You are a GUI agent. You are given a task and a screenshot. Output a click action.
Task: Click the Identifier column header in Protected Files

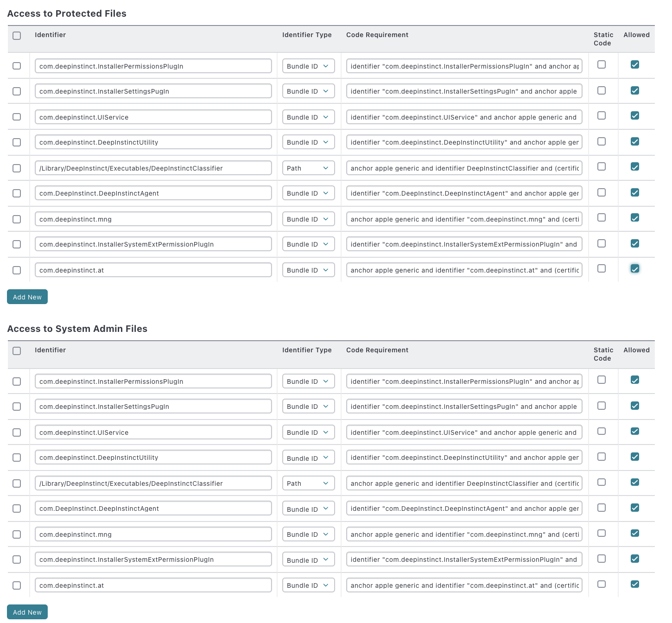click(x=50, y=35)
